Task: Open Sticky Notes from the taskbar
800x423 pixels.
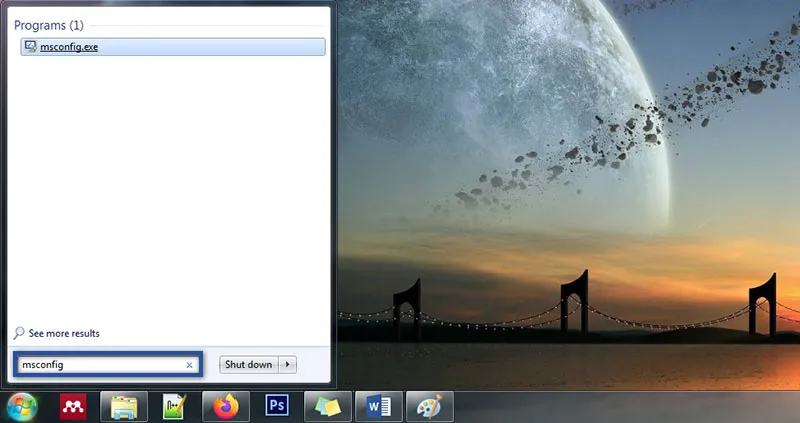Action: (328, 407)
